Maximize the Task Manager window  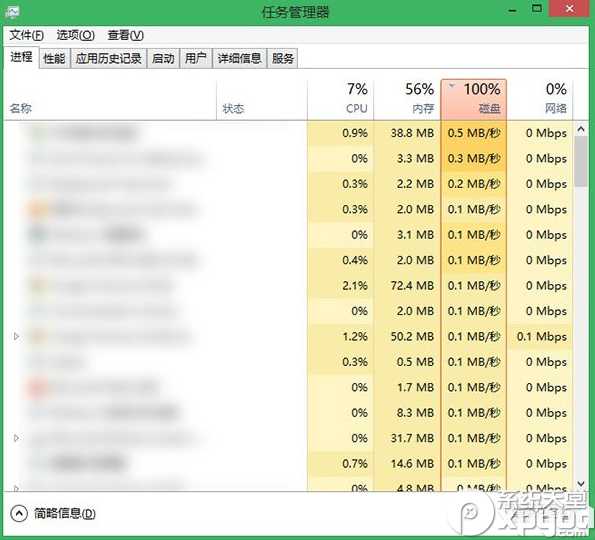coord(537,8)
